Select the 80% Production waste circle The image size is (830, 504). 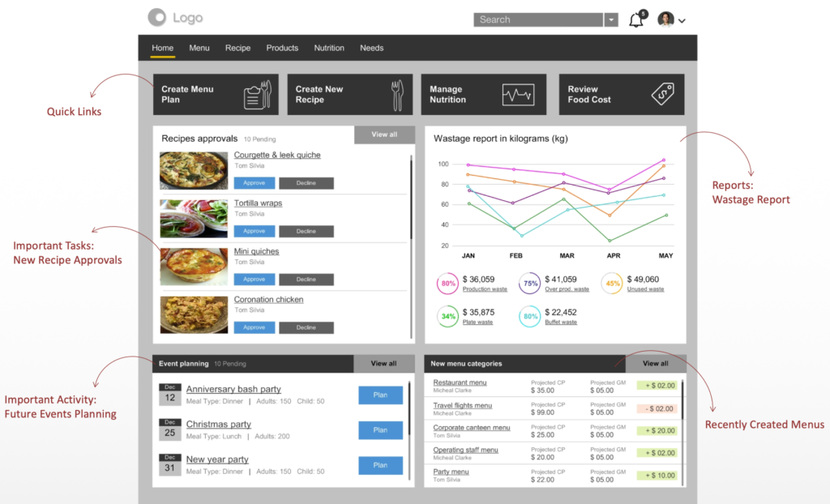(x=447, y=284)
